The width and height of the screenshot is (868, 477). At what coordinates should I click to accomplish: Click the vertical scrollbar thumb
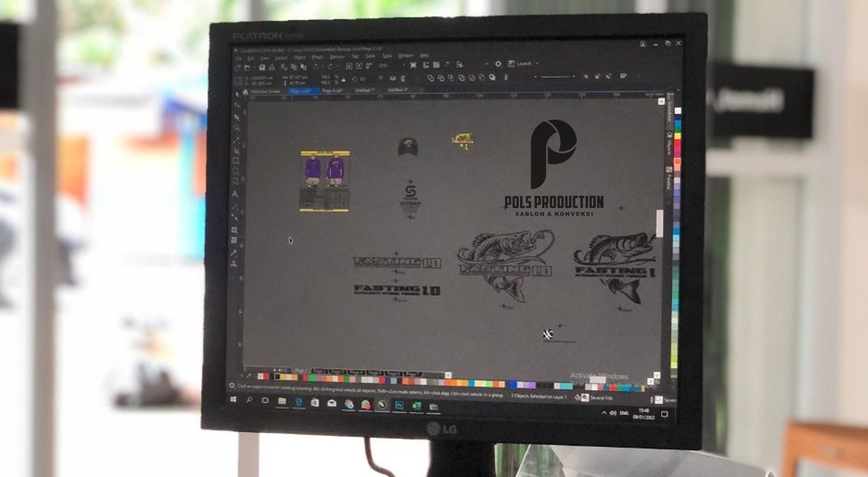tap(660, 223)
